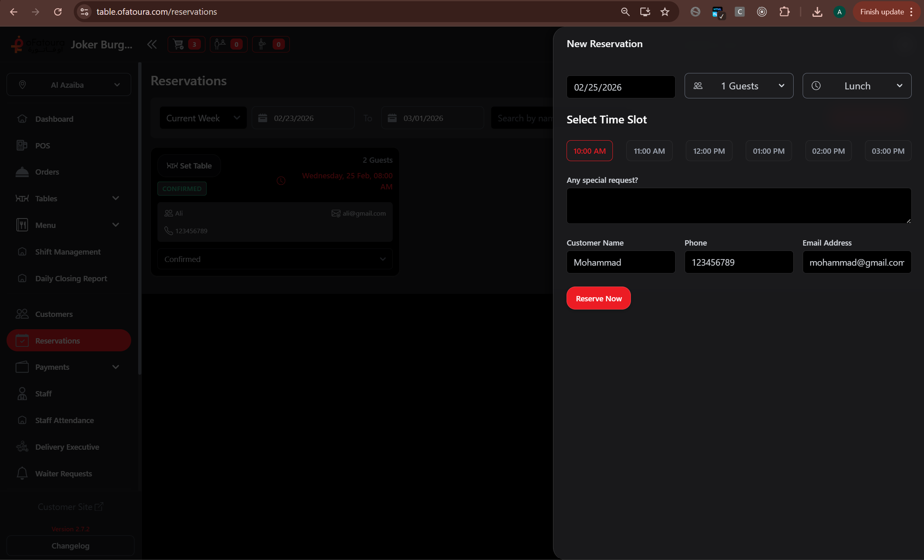Choose the 03:00 PM time slot
The image size is (924, 560).
[888, 151]
